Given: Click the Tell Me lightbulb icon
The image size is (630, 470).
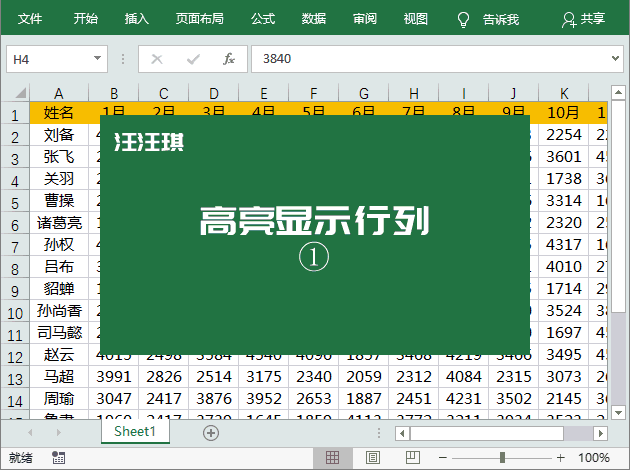Looking at the screenshot, I should (x=463, y=19).
